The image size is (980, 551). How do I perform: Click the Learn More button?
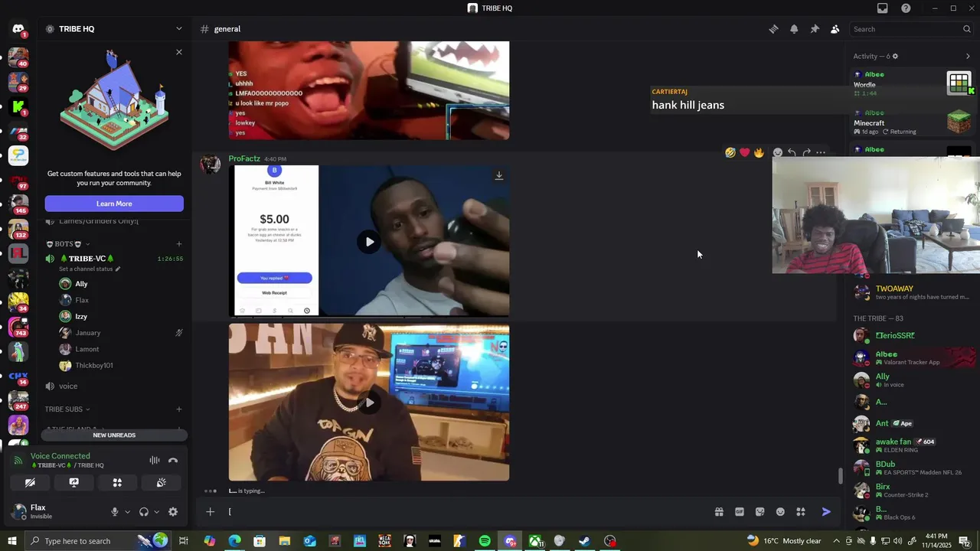click(114, 204)
